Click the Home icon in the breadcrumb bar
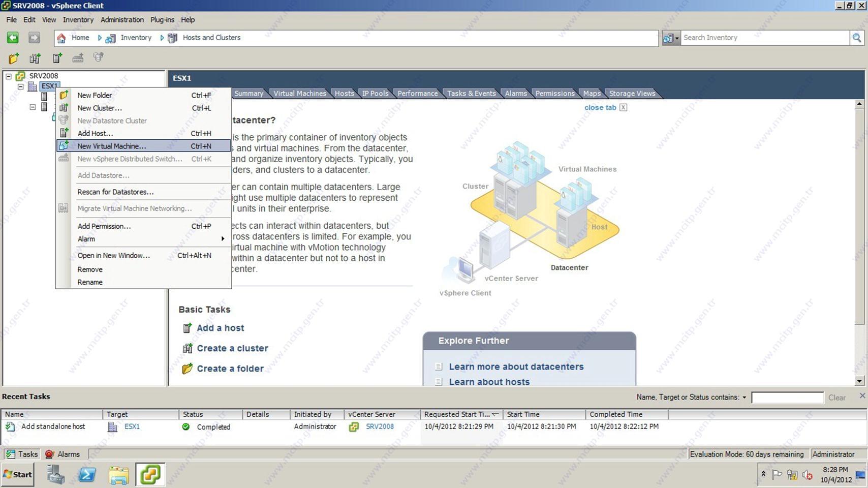868x488 pixels. 61,38
